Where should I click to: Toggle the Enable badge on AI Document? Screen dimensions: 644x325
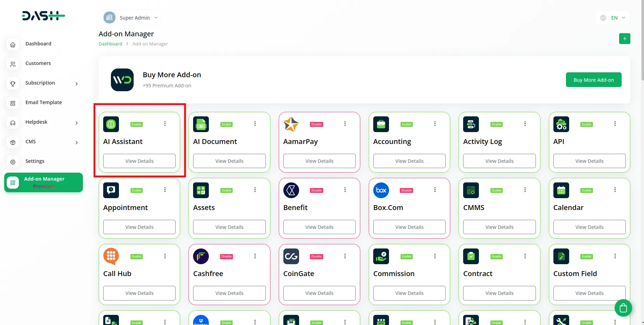click(x=226, y=124)
